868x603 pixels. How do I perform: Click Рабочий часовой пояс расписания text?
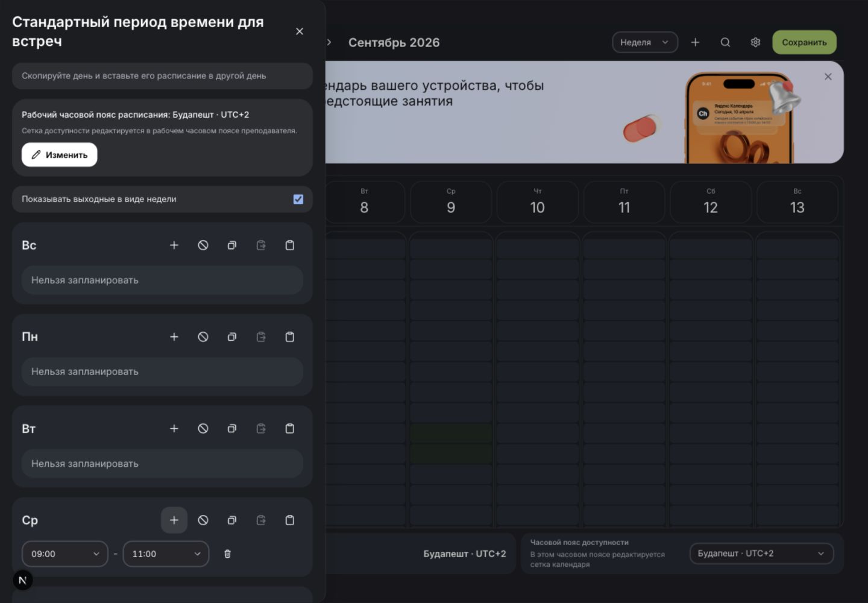[x=136, y=115]
